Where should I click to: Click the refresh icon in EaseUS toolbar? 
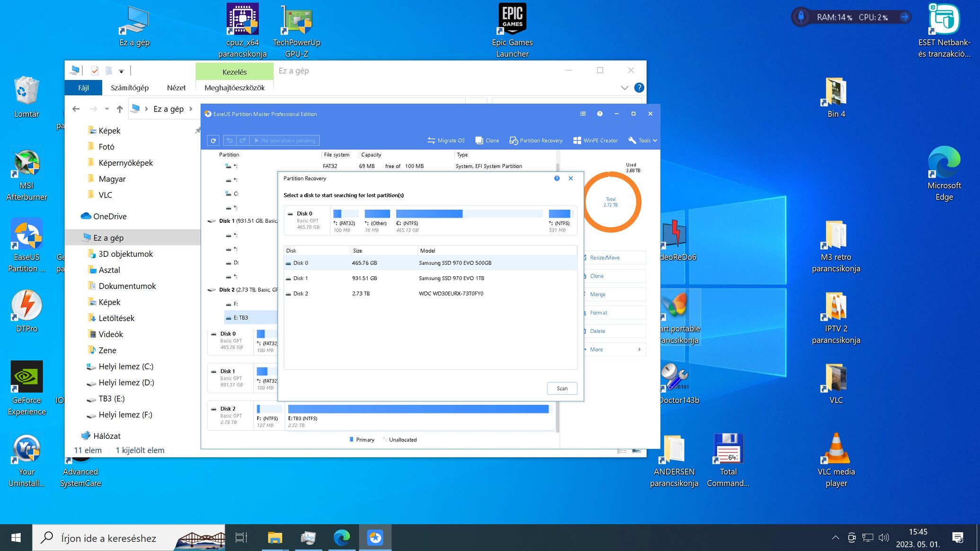tap(213, 140)
